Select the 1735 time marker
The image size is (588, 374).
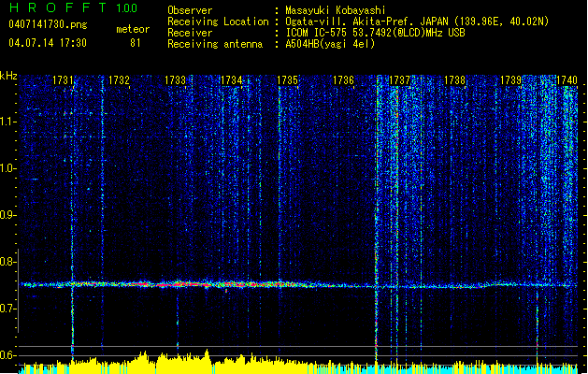click(x=287, y=80)
